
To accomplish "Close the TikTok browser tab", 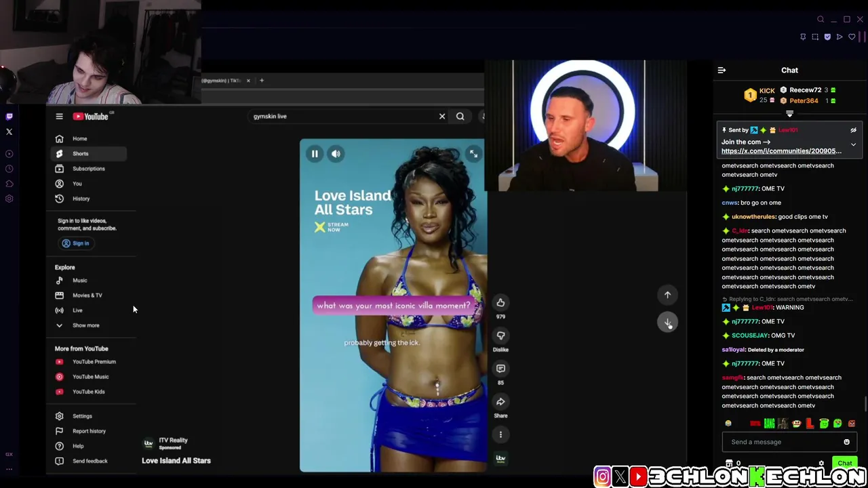I will [x=248, y=81].
